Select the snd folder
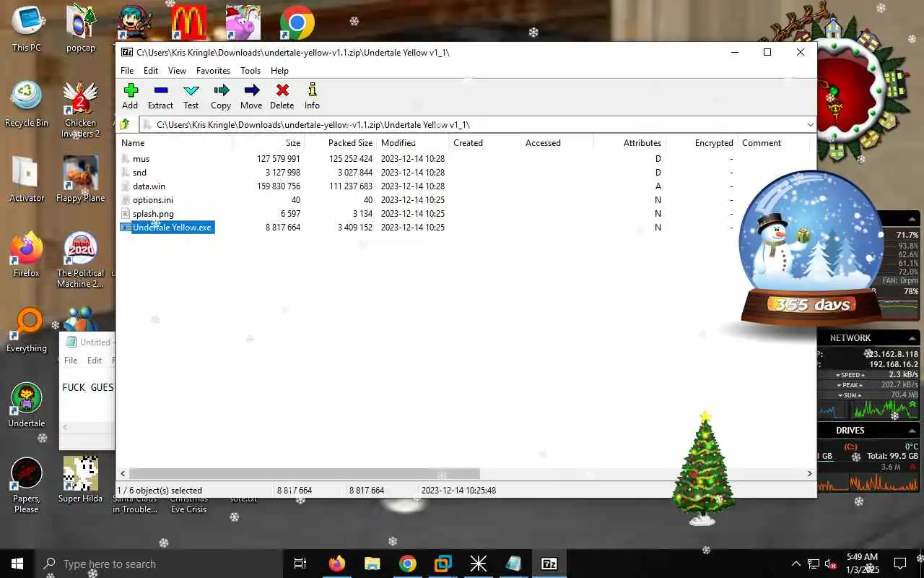 139,173
